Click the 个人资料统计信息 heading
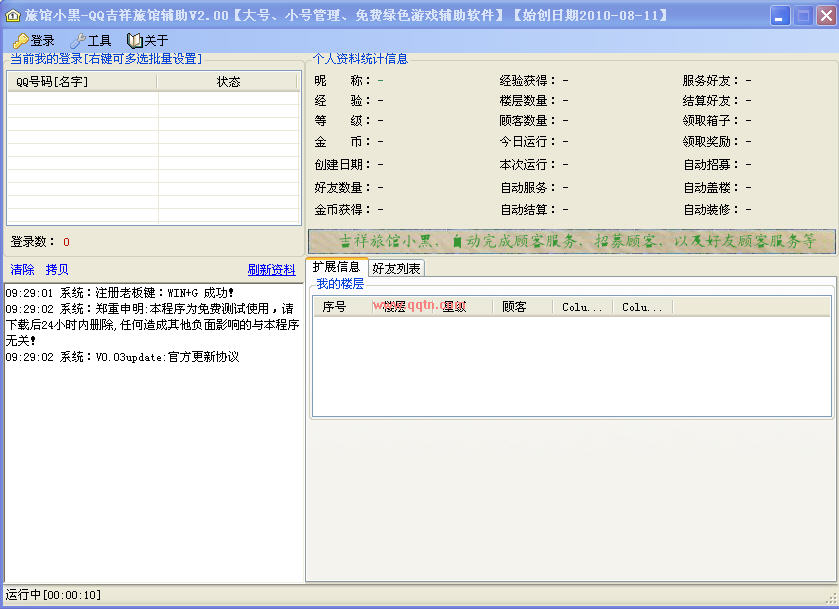This screenshot has width=839, height=609. (360, 58)
